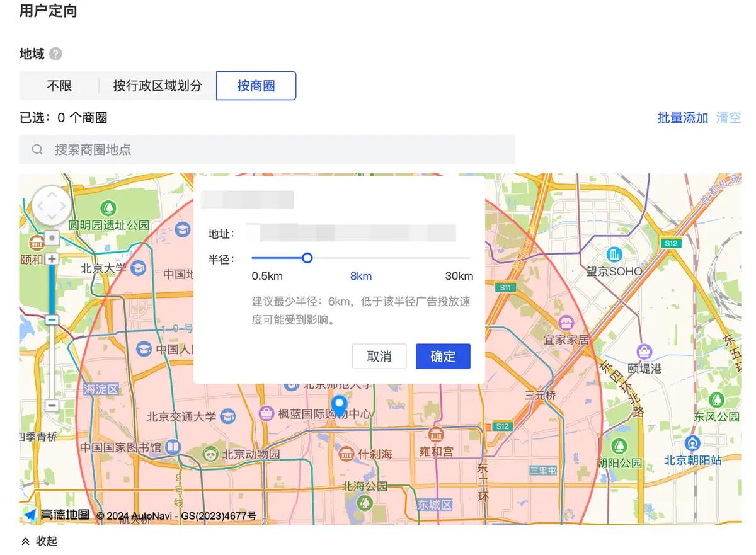Pan the map right with the wheel arrow

(x=64, y=206)
